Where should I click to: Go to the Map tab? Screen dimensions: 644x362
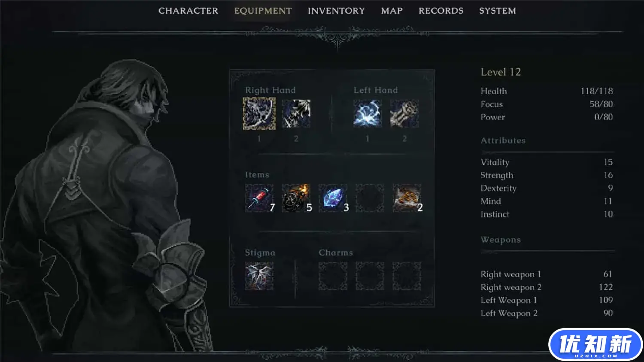[392, 11]
